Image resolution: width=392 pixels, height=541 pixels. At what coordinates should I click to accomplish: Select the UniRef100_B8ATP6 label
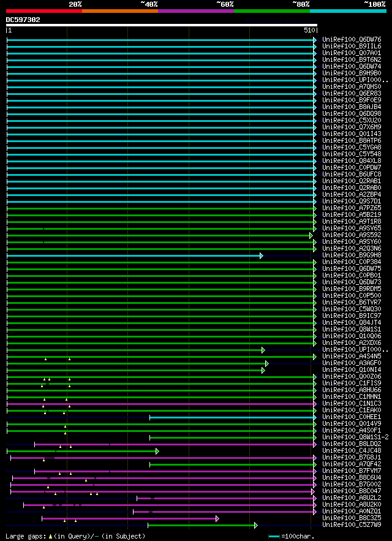pyautogui.click(x=352, y=141)
